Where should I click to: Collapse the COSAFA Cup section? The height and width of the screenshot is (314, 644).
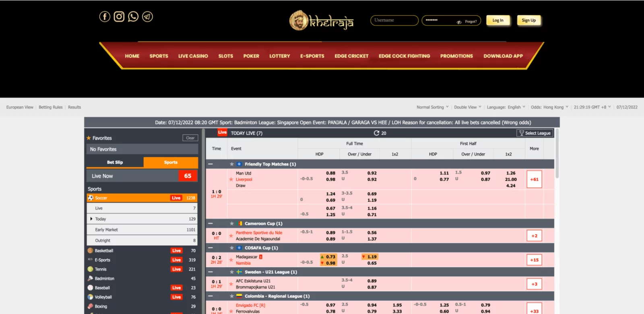211,248
